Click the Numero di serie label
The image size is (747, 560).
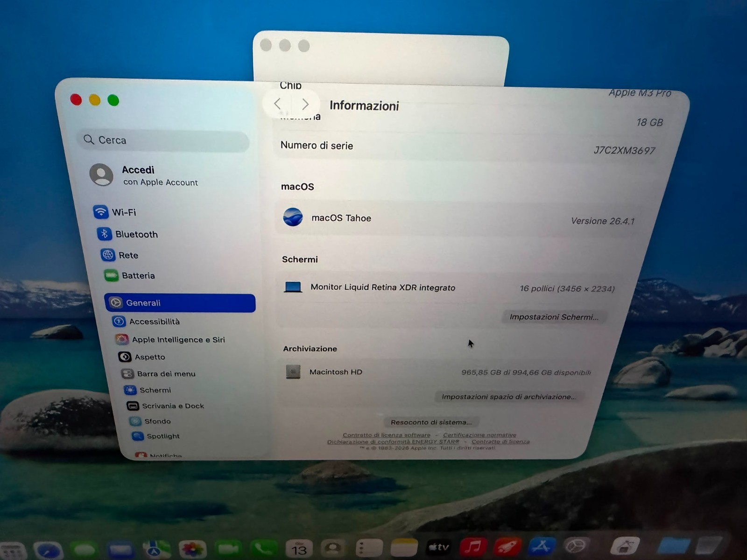pos(317,145)
